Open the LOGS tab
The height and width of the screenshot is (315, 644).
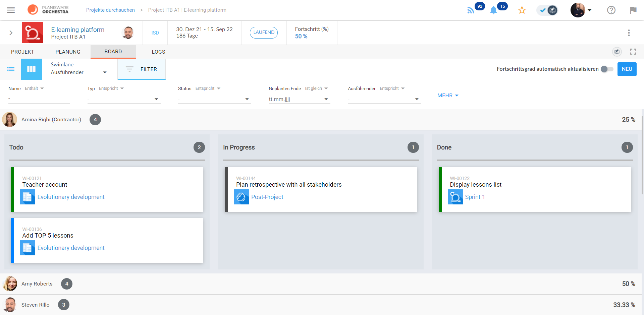(x=158, y=52)
